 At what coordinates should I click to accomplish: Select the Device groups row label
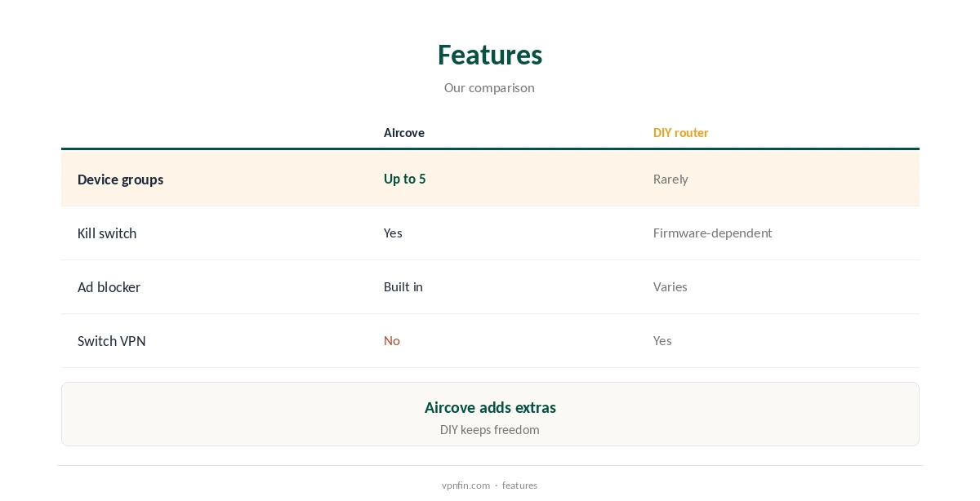(x=120, y=180)
